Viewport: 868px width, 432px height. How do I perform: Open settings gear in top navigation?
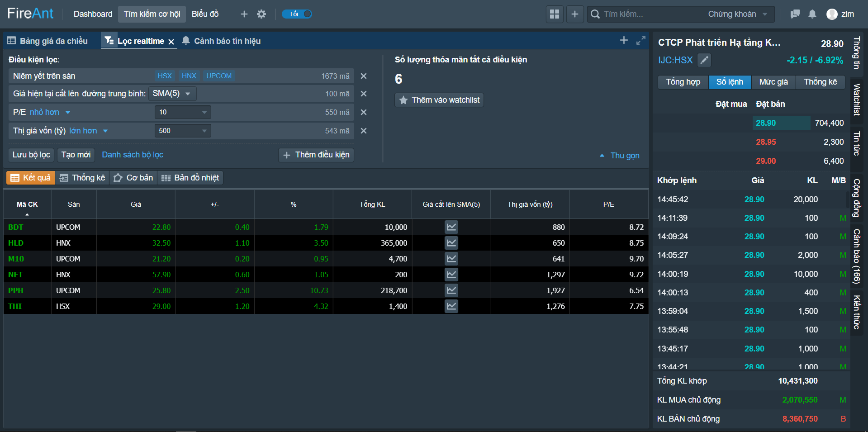pyautogui.click(x=261, y=14)
